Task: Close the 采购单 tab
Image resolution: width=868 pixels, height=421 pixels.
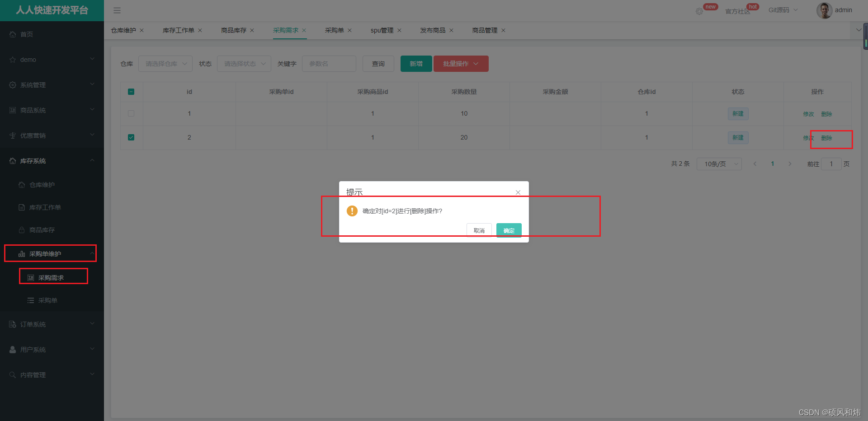Action: (x=349, y=30)
